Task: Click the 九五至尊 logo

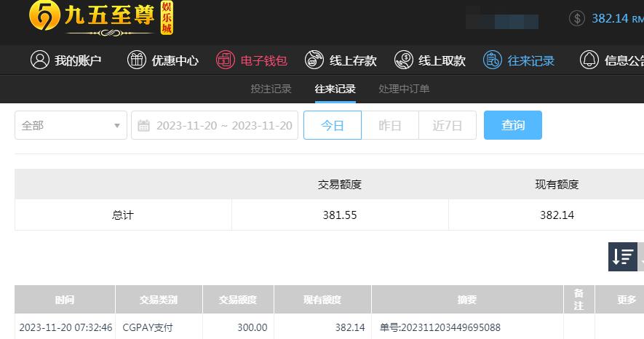Action: 101,19
